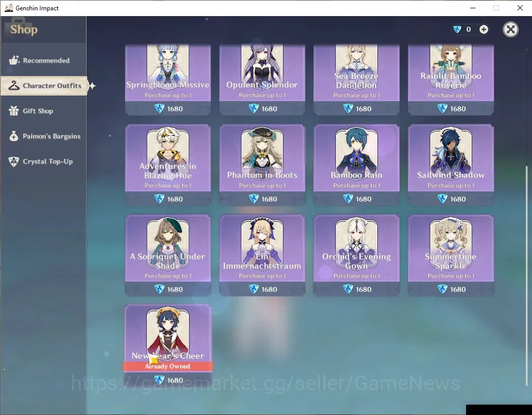Screen dimensions: 532x415
Task: Click the 1680 price under Rainlit Bamboo Reverie
Action: click(x=451, y=109)
